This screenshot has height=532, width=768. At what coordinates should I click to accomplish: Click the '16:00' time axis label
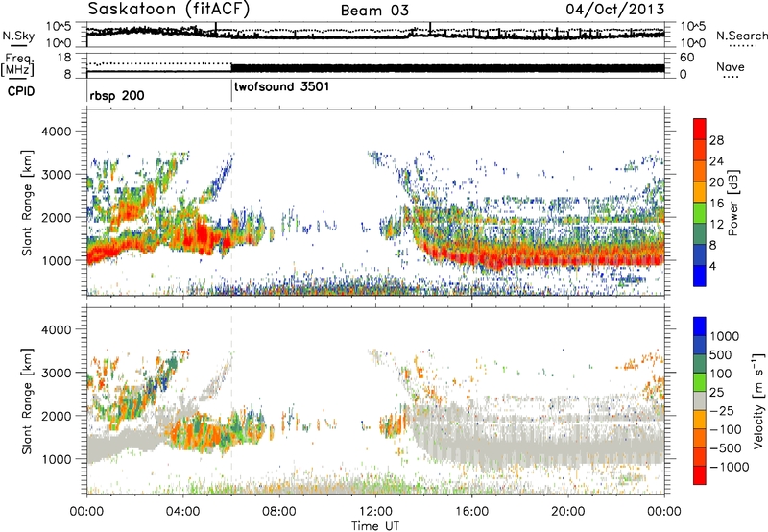coord(471,512)
